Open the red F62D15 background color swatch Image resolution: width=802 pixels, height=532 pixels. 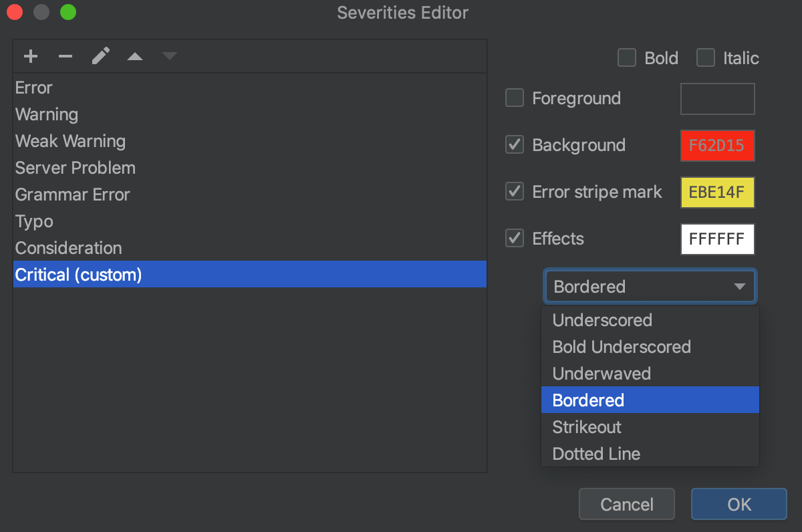(x=717, y=144)
